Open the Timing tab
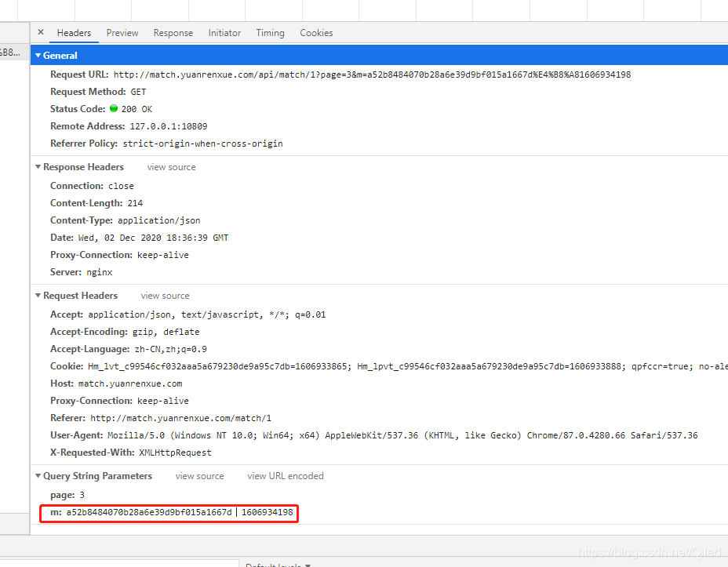This screenshot has width=728, height=567. 270,33
